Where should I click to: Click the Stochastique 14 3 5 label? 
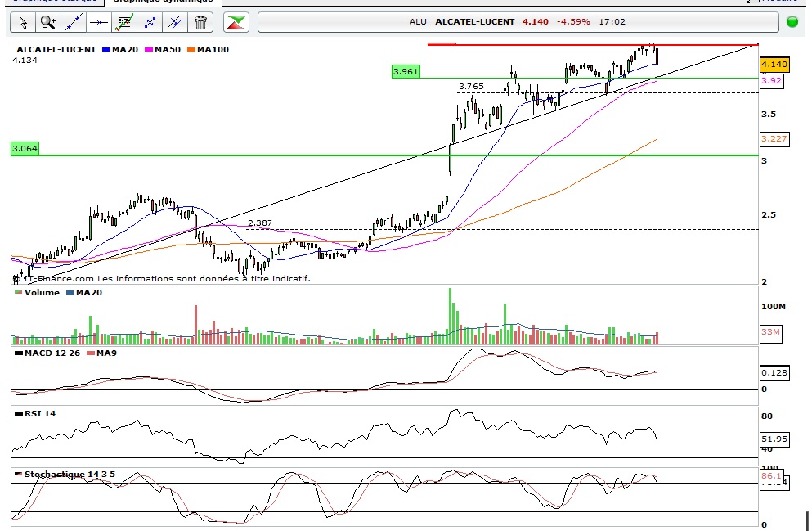click(x=65, y=475)
